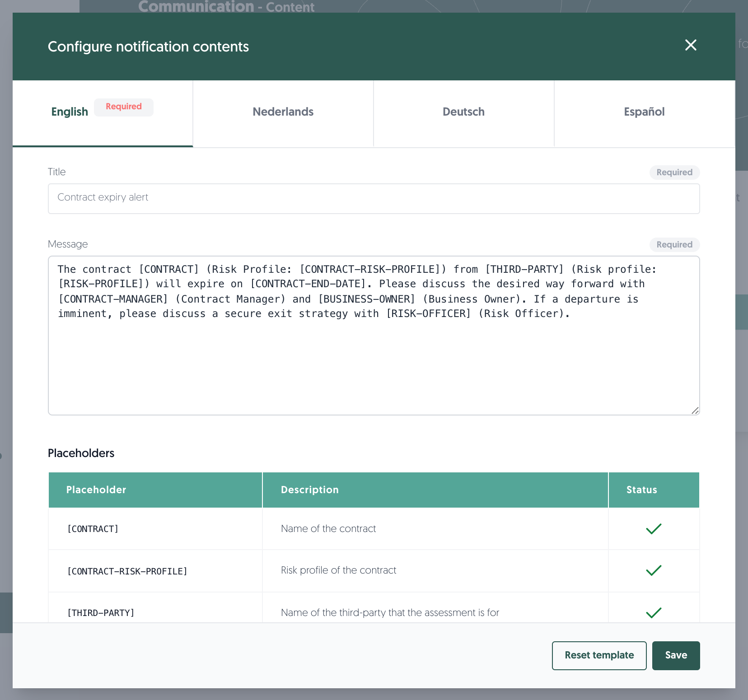Click the status checkmark for [THIRD-PARTY]
The height and width of the screenshot is (700, 748).
(x=654, y=613)
